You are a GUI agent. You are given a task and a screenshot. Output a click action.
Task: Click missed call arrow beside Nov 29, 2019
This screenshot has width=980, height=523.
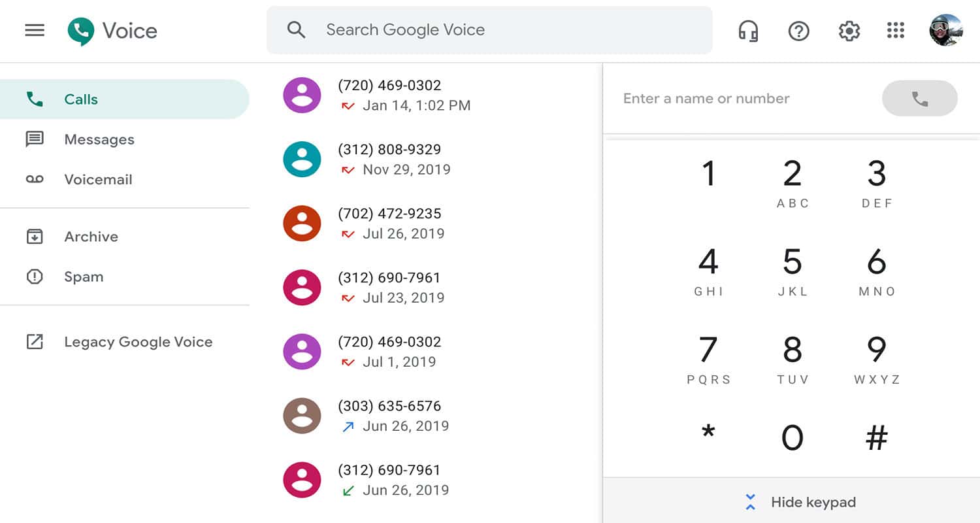click(x=348, y=170)
